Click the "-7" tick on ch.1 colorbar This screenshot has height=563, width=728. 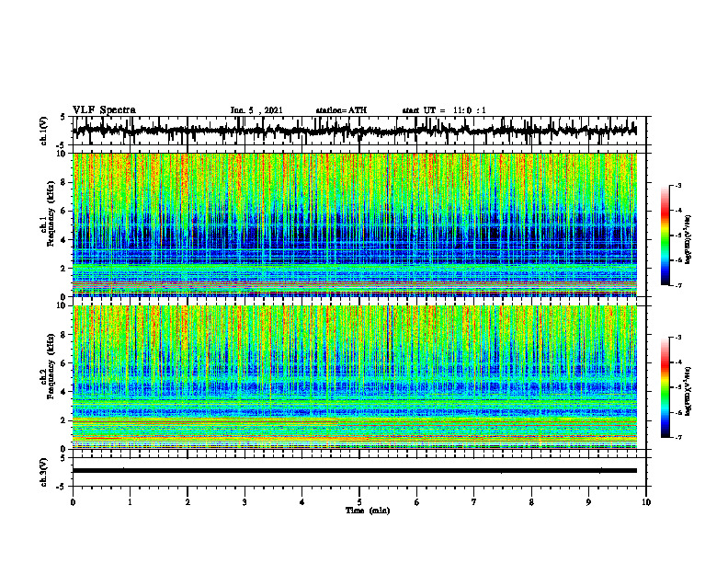pyautogui.click(x=678, y=285)
